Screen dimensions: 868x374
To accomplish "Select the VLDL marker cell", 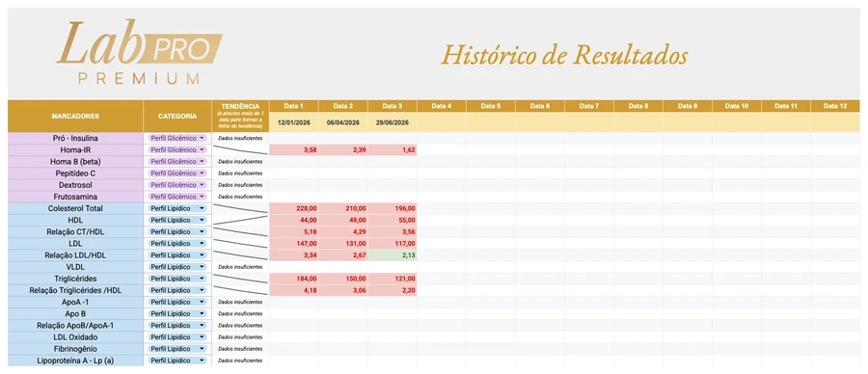I will pos(75,267).
